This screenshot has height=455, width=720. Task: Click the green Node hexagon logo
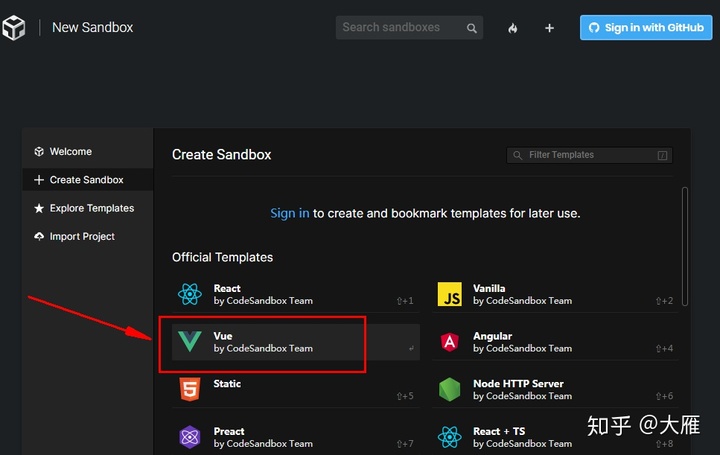(450, 389)
